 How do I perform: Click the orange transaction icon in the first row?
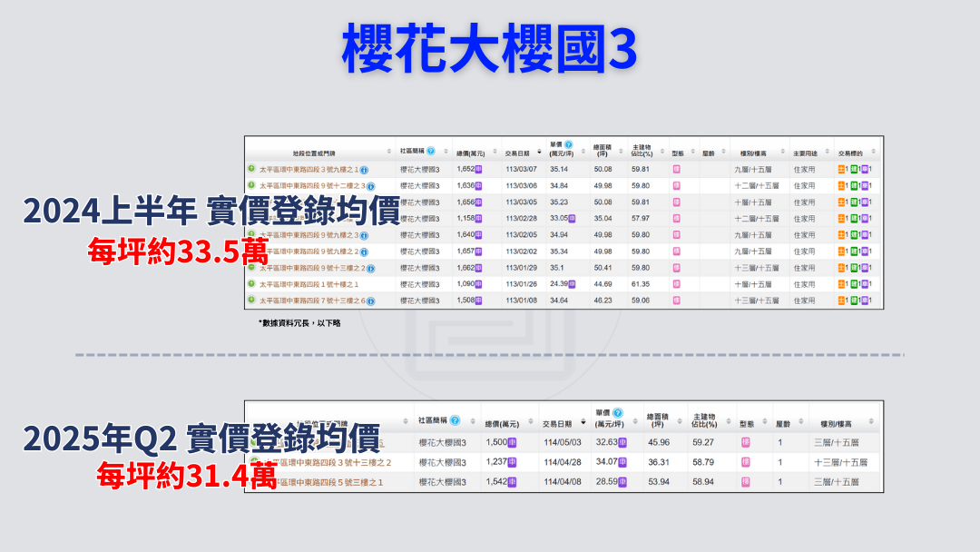(841, 168)
